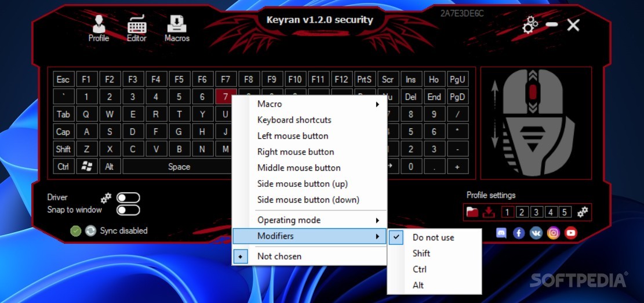The width and height of the screenshot is (644, 303).
Task: Select the Alt modifier
Action: pyautogui.click(x=434, y=286)
